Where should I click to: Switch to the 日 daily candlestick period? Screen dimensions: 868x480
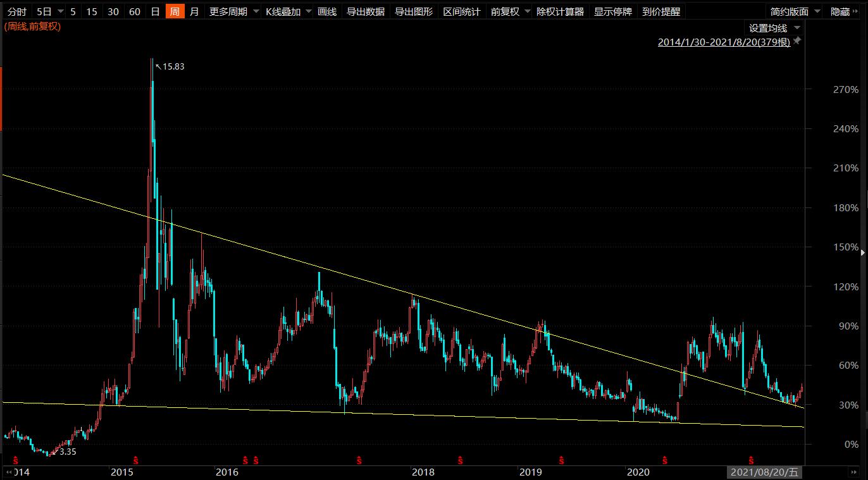point(156,11)
